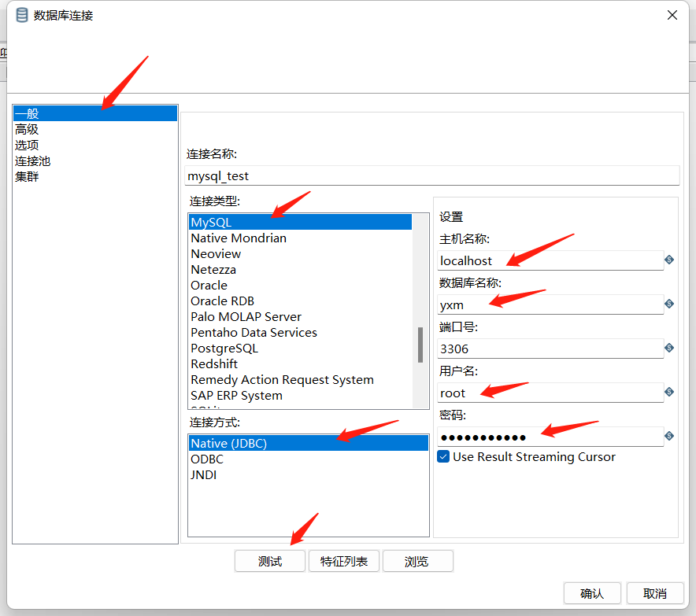Select Oracle connection type
Image resolution: width=696 pixels, height=616 pixels.
pos(301,285)
